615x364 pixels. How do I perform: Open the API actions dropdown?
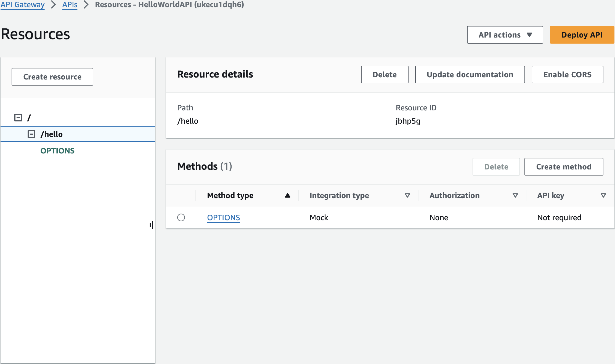(505, 35)
